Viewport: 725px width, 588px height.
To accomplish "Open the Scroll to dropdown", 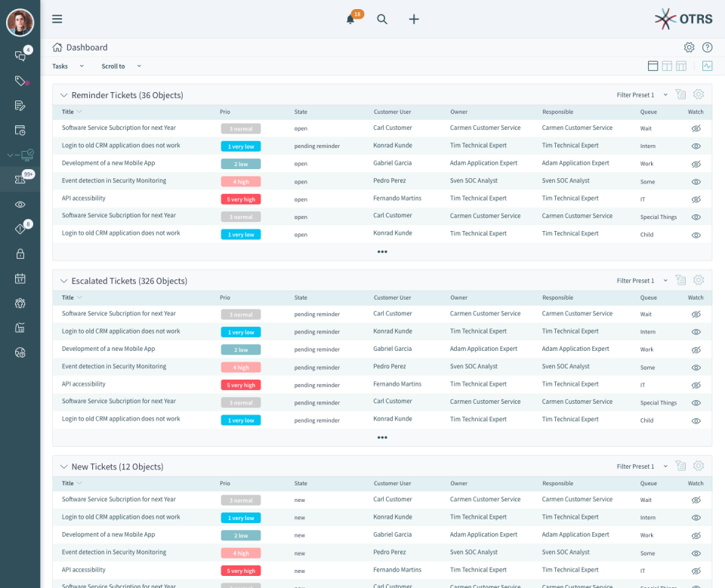I will coord(122,66).
